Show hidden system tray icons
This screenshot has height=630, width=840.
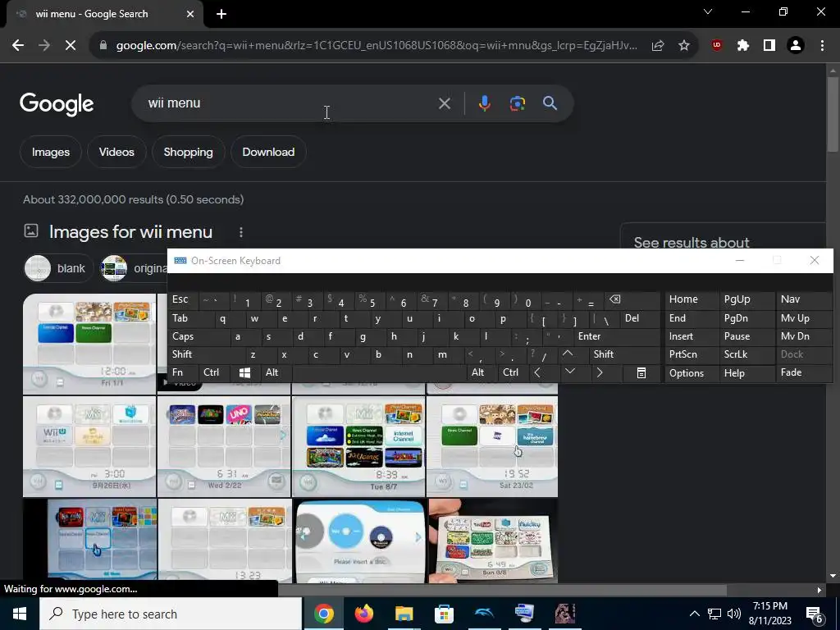pyautogui.click(x=694, y=614)
